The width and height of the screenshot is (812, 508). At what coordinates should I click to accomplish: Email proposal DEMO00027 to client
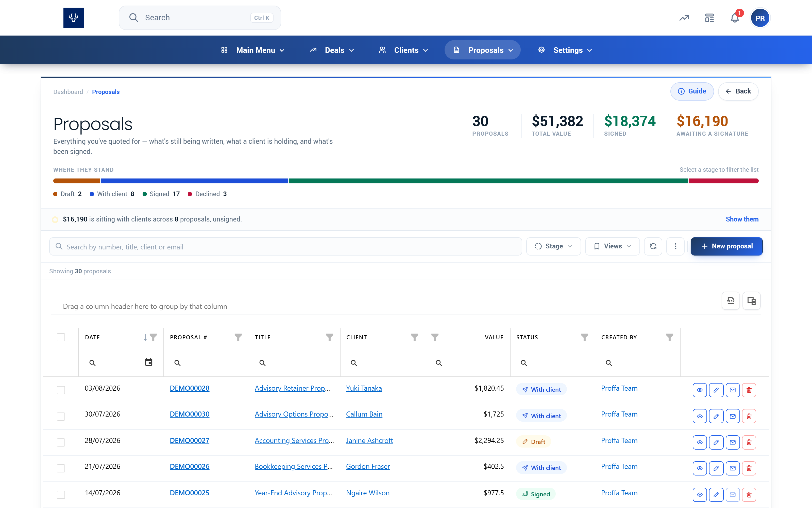coord(733,442)
